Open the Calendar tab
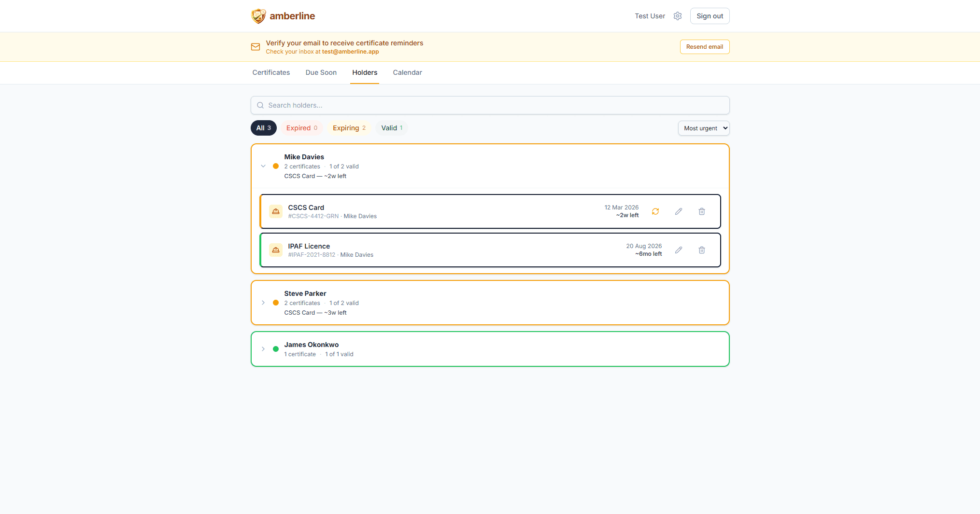The image size is (980, 514). 407,72
